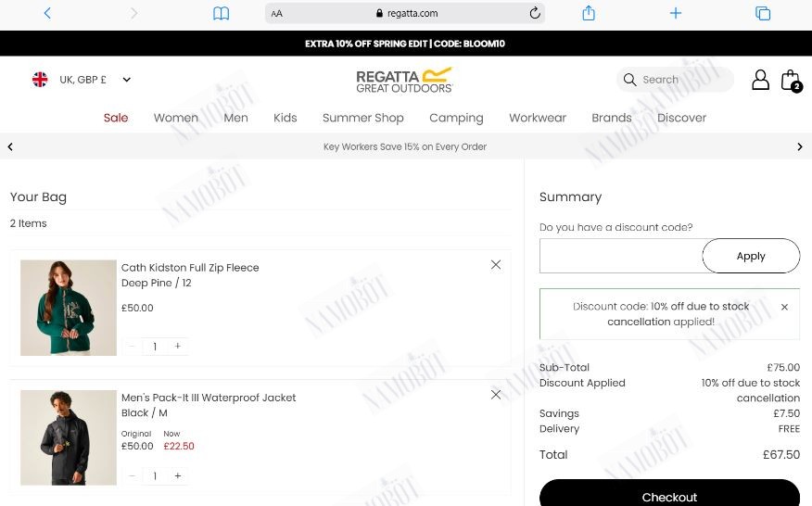The height and width of the screenshot is (506, 812).
Task: Click the Checkout button
Action: (669, 495)
